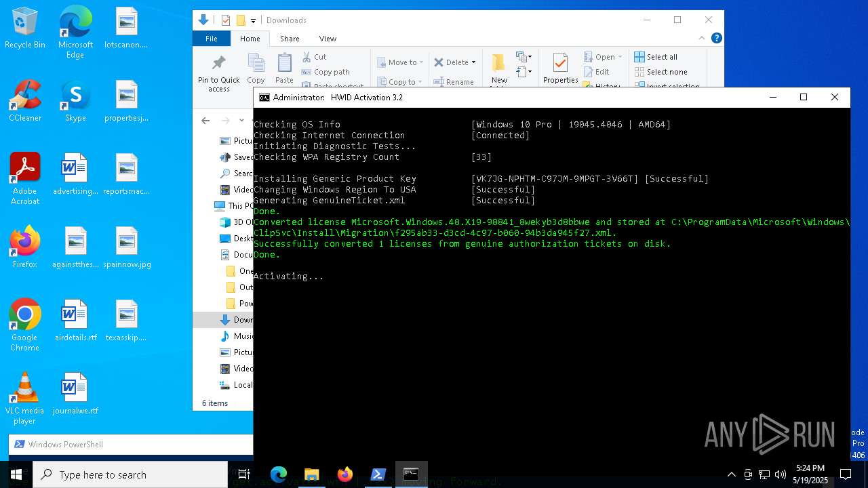This screenshot has width=868, height=488.
Task: Open the notification center icon
Action: 845,474
